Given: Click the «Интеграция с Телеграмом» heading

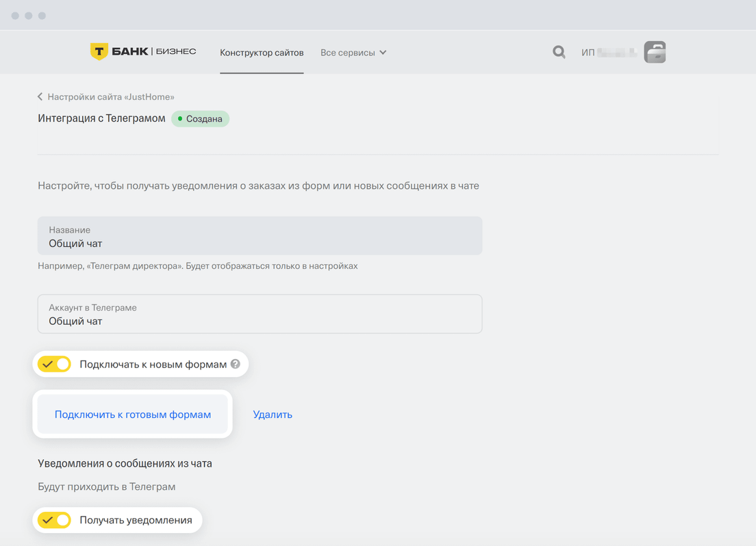Looking at the screenshot, I should click(x=101, y=118).
